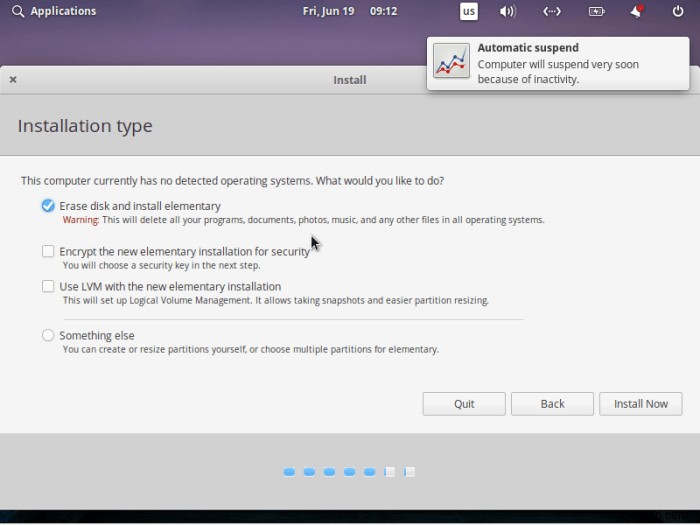Image resolution: width=700 pixels, height=525 pixels.
Task: Click Install Now
Action: coord(641,404)
